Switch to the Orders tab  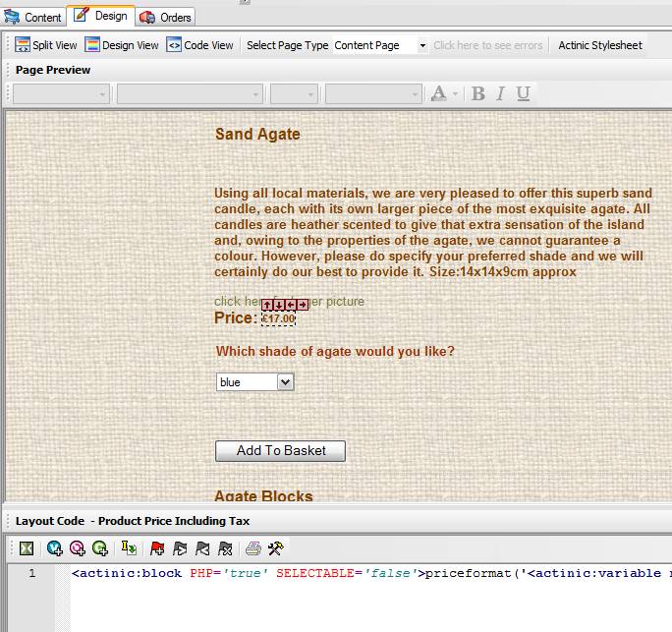tap(166, 17)
